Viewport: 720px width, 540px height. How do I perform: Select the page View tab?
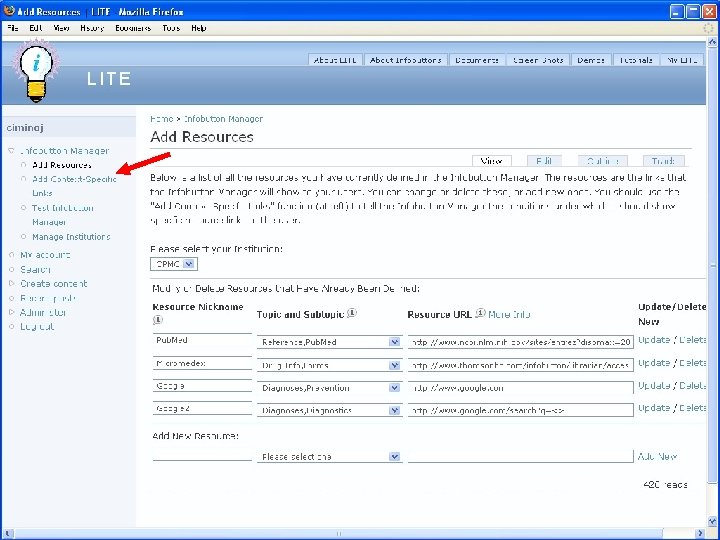click(x=491, y=161)
